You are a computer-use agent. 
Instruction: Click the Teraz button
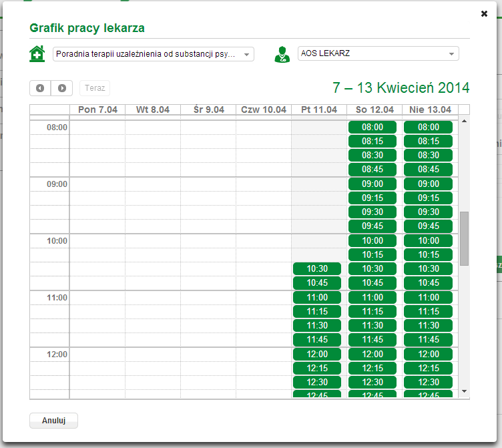pos(95,88)
